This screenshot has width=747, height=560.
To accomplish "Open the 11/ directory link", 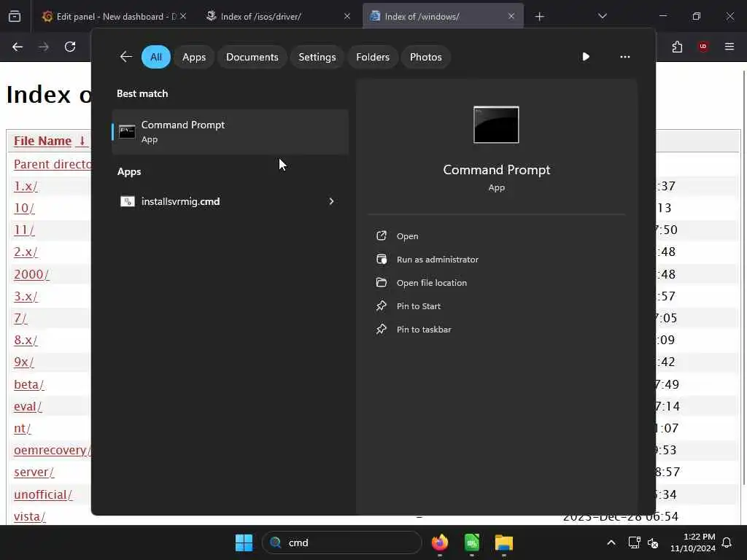I will click(24, 230).
